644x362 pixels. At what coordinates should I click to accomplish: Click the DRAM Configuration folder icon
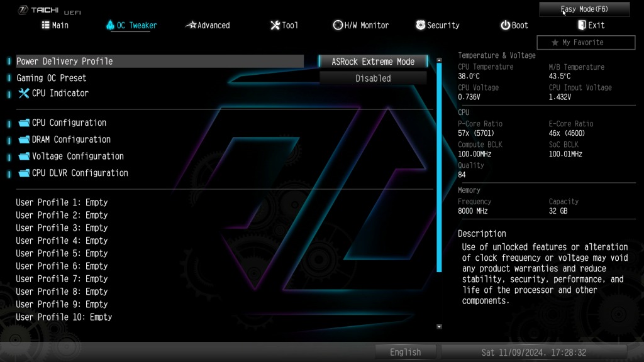pyautogui.click(x=25, y=140)
